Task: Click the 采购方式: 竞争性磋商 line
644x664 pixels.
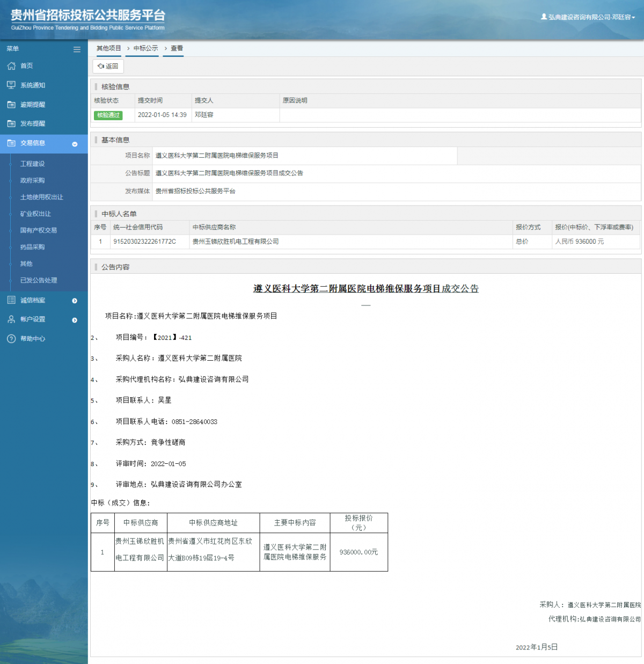Action: click(x=151, y=442)
